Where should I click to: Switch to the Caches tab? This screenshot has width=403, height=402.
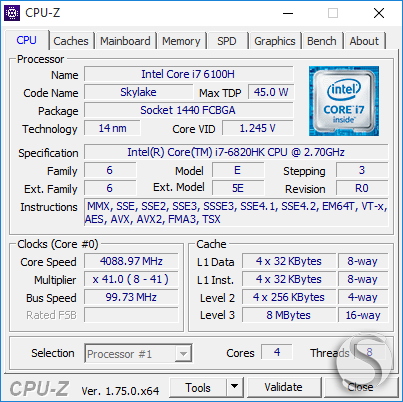point(71,41)
